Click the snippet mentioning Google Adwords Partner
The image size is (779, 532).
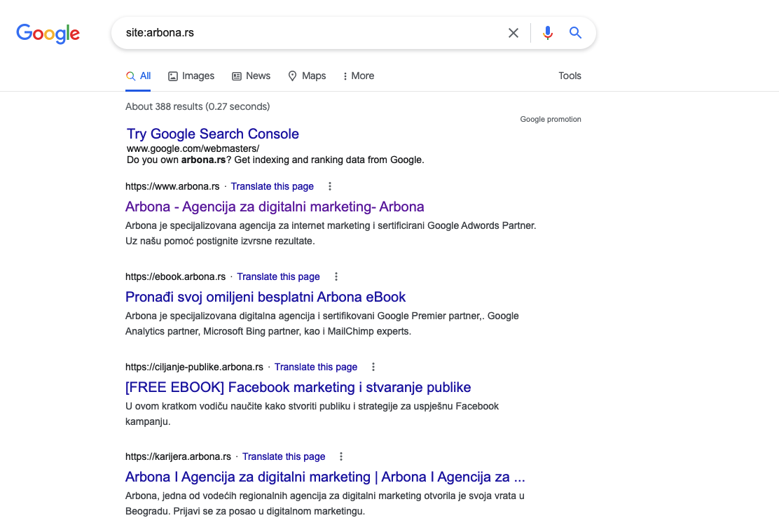pyautogui.click(x=331, y=233)
